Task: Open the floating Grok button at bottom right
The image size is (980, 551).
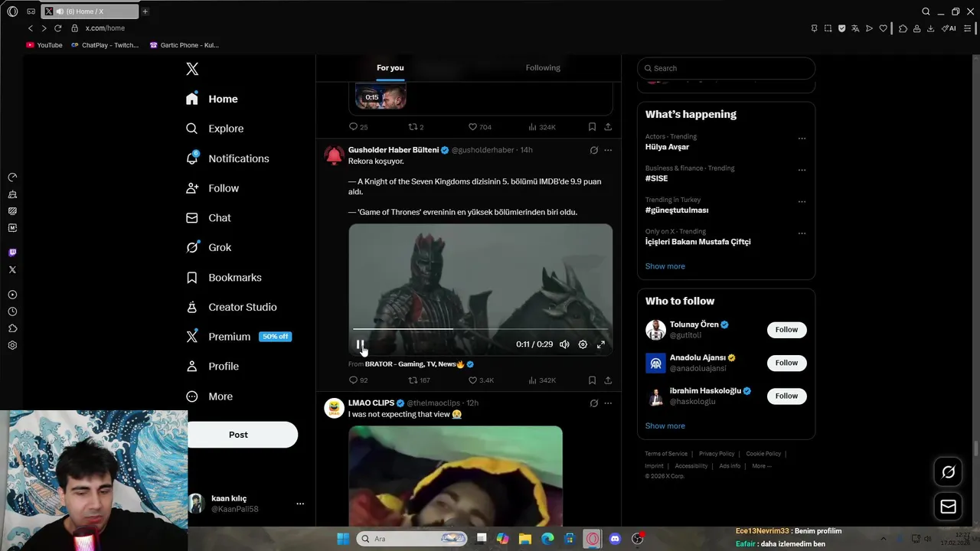Action: [x=948, y=472]
